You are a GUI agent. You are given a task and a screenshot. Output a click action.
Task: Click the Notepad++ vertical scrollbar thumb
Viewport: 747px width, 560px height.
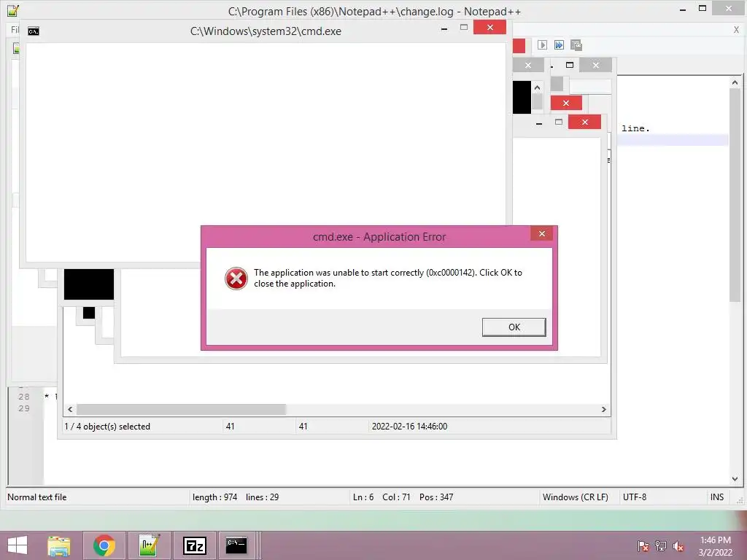[x=735, y=195]
